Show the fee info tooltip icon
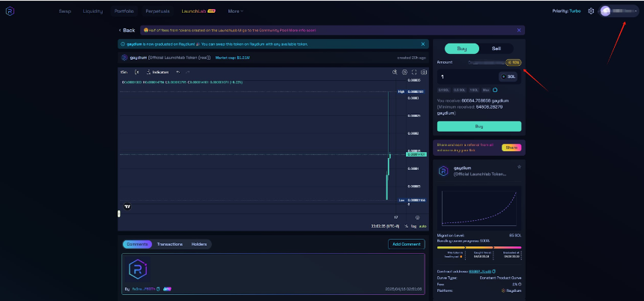This screenshot has height=301, width=644. 520,285
